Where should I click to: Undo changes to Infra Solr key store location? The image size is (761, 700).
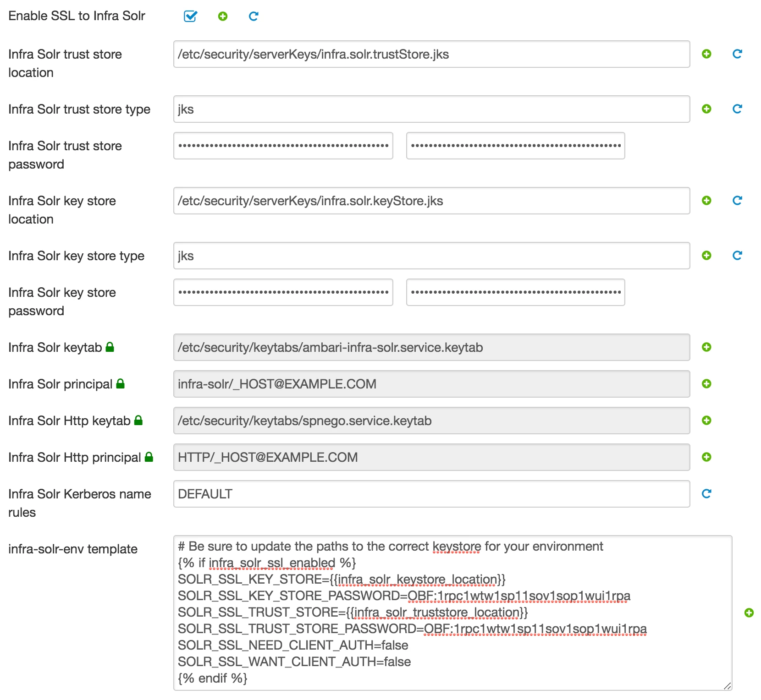coord(737,201)
